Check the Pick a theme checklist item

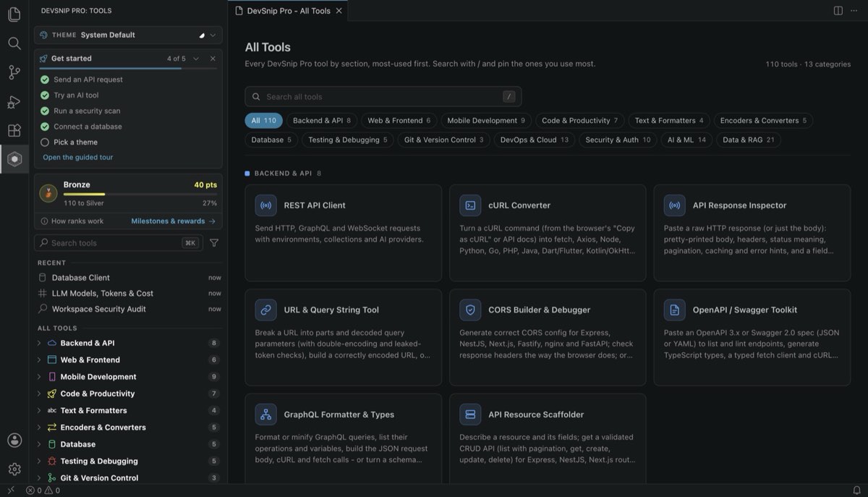45,143
